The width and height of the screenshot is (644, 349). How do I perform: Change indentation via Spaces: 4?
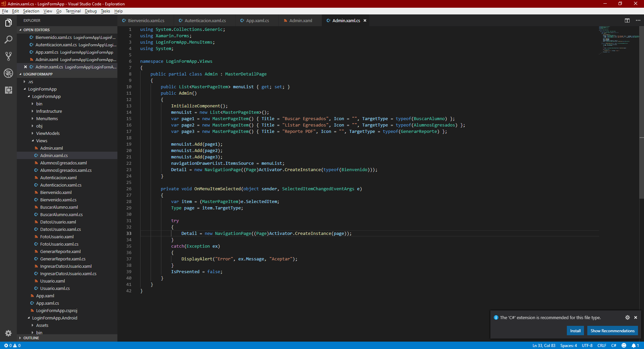coord(569,345)
